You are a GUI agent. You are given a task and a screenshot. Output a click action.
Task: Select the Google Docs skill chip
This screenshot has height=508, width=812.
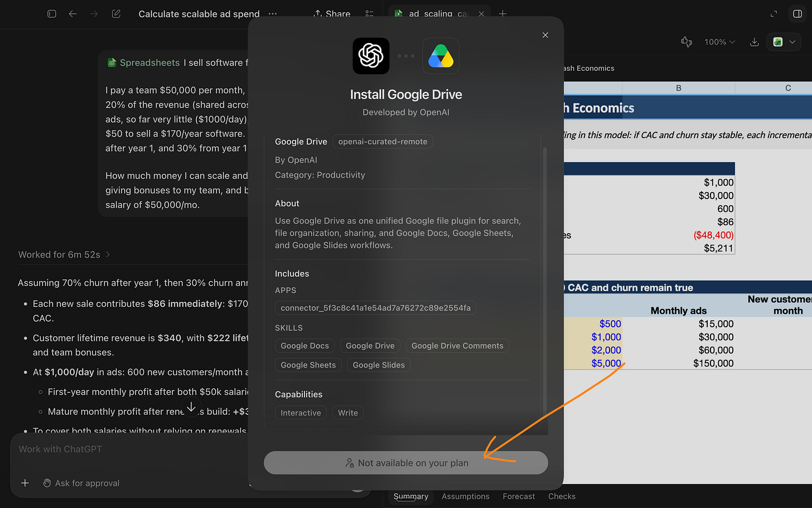point(305,346)
